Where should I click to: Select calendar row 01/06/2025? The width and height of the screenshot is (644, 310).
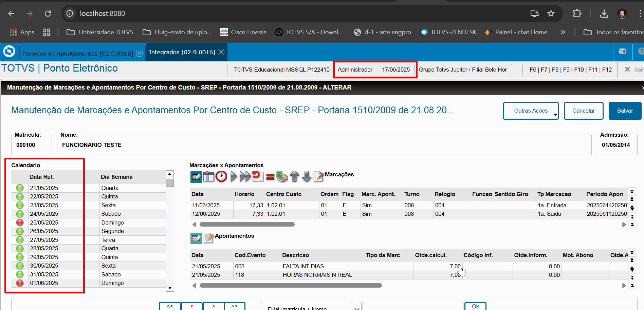click(x=88, y=283)
